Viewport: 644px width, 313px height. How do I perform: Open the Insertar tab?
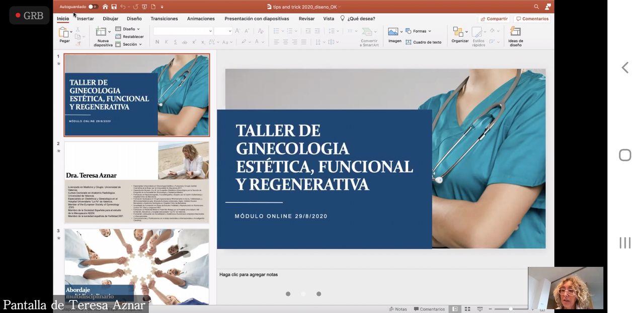click(86, 19)
